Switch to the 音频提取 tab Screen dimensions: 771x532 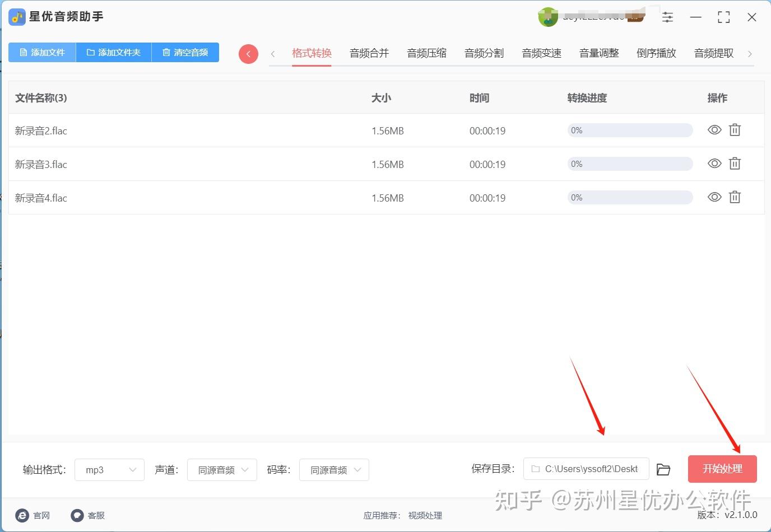click(x=713, y=53)
